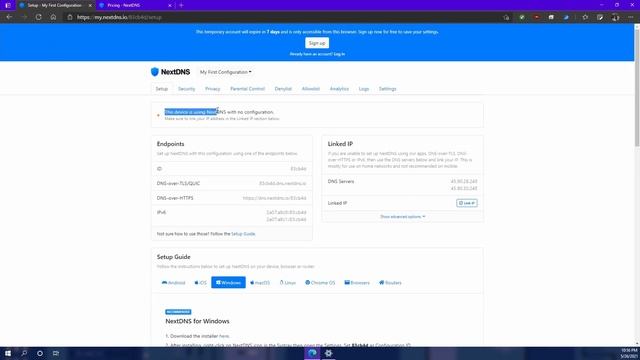This screenshot has width=640, height=360.
Task: Open the Settings gear taskbar icon
Action: [329, 353]
